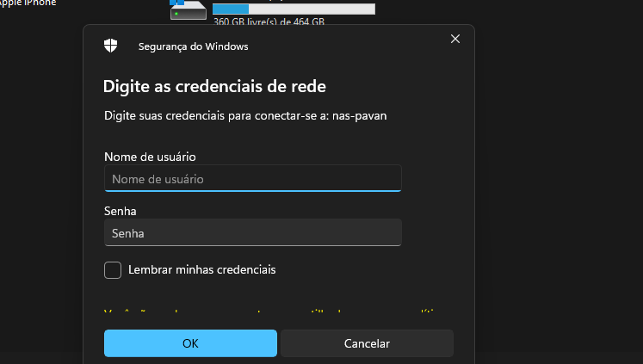This screenshot has width=643, height=364.
Task: Close the Segurança do Windows dialog
Action: pyautogui.click(x=455, y=39)
